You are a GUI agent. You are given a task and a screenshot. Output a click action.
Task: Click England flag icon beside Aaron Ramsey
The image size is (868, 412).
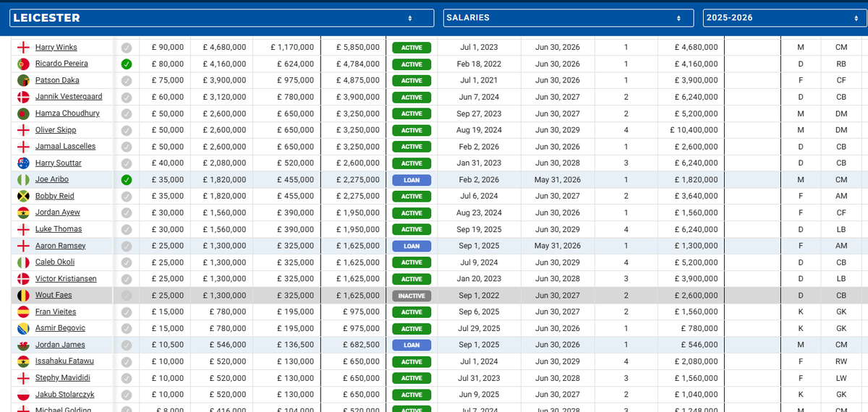23,246
